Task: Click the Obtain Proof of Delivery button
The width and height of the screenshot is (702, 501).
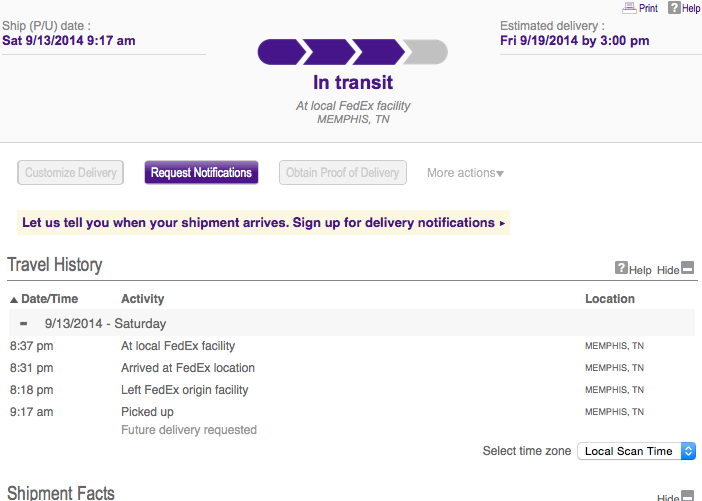Action: (343, 173)
